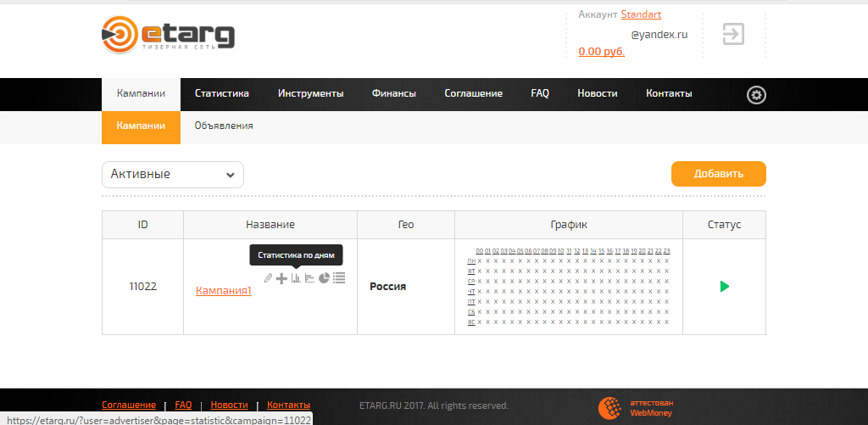Click the Россия geo cell
868x425 pixels.
click(x=406, y=287)
